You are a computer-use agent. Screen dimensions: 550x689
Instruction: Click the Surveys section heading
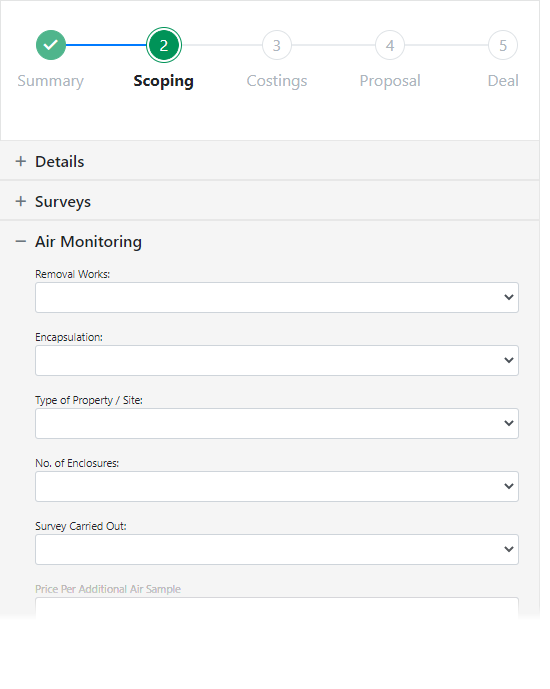coord(63,202)
